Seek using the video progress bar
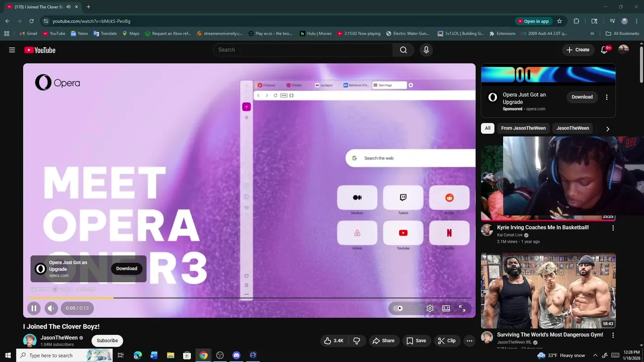The image size is (644, 362). pyautogui.click(x=249, y=298)
